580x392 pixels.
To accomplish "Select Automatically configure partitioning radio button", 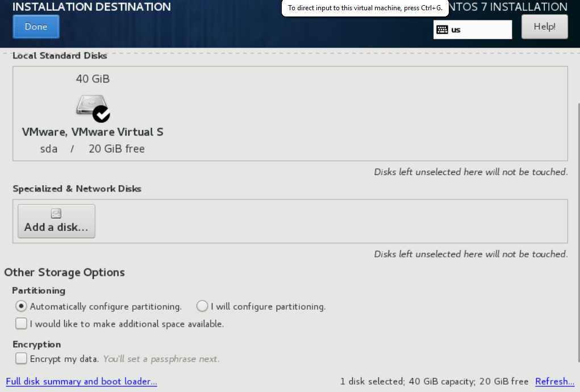I will (x=21, y=306).
